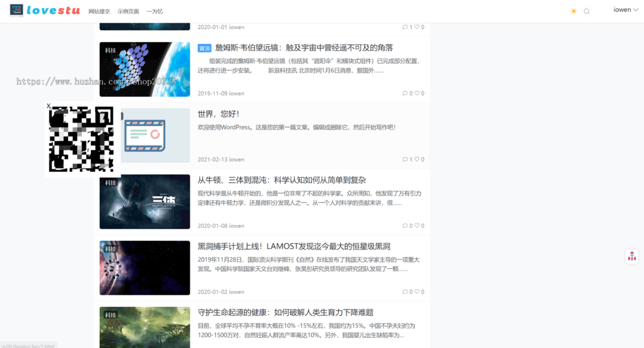Open the black hole article thumbnail
This screenshot has height=348, width=644.
coord(145,268)
